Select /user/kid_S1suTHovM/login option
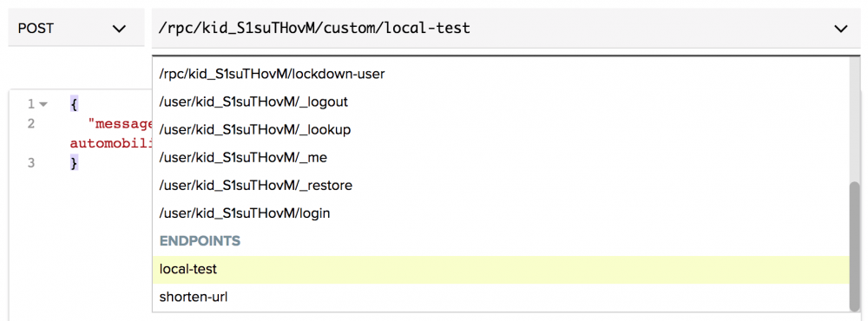 tap(501, 213)
